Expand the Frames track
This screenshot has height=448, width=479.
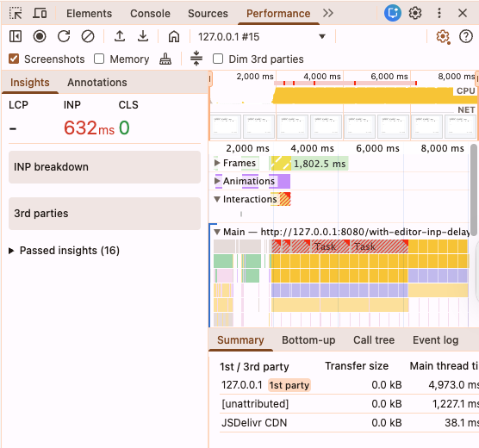(217, 163)
